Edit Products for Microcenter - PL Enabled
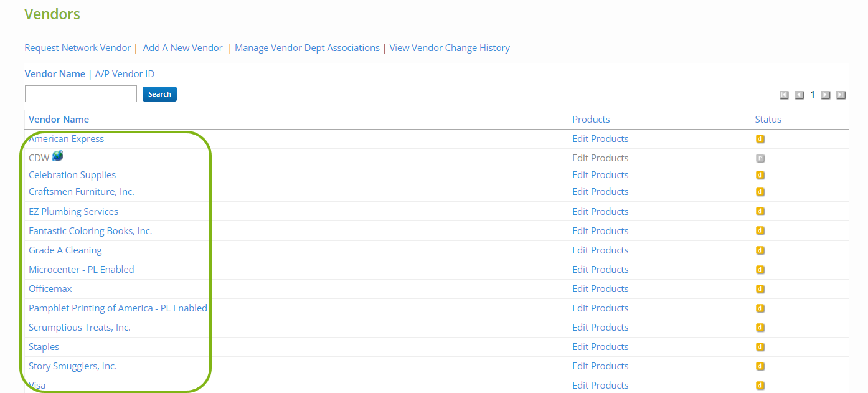Image resolution: width=868 pixels, height=393 pixels. [600, 270]
